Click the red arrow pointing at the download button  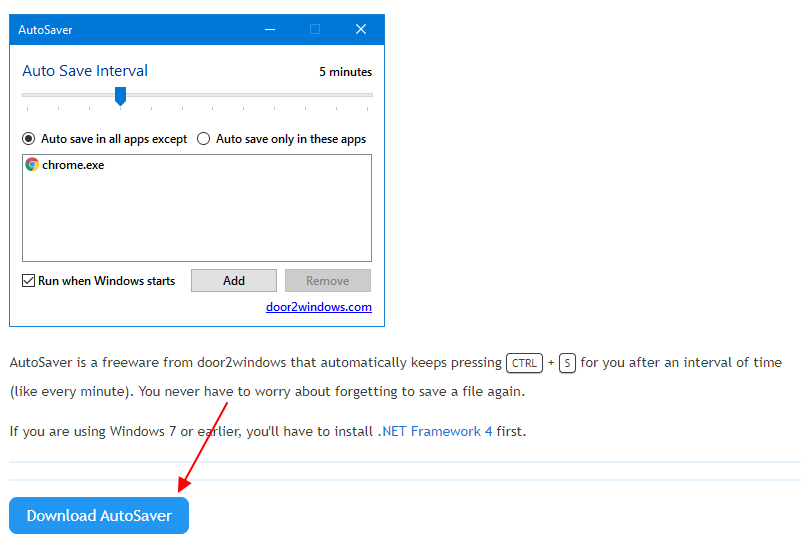(203, 447)
